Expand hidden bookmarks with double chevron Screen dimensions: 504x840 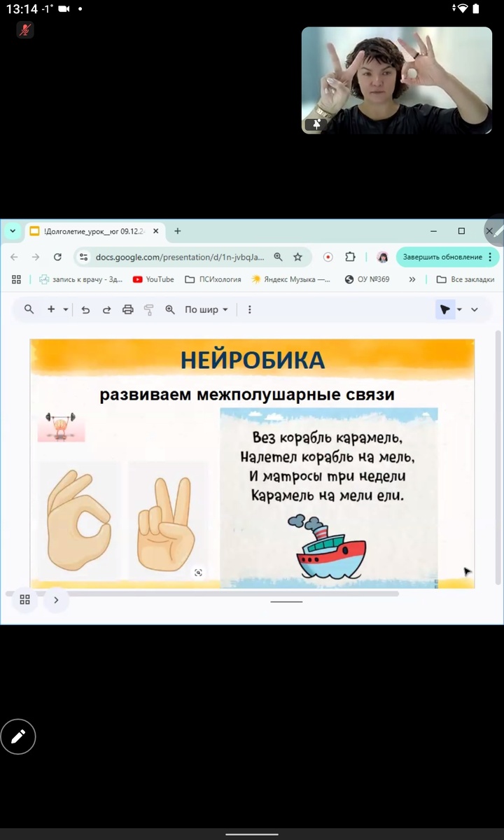[412, 279]
